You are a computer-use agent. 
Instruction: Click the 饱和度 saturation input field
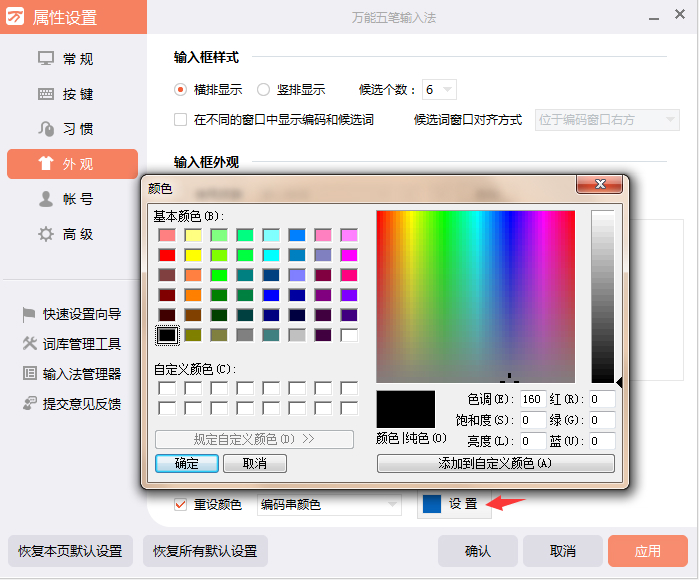coord(533,420)
